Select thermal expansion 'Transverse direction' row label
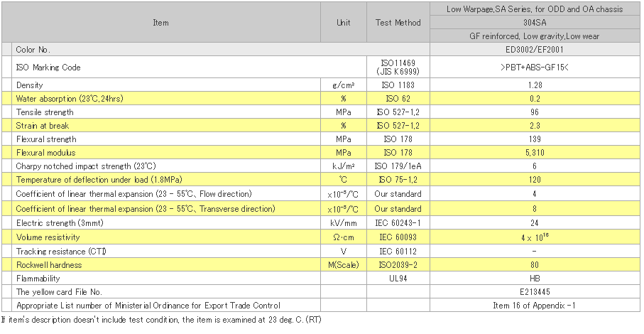The height and width of the screenshot is (334, 644). click(x=146, y=209)
